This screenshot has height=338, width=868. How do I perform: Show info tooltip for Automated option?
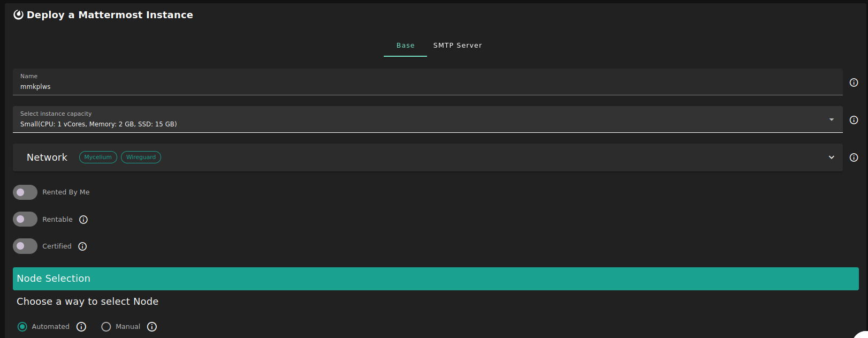coord(81,327)
